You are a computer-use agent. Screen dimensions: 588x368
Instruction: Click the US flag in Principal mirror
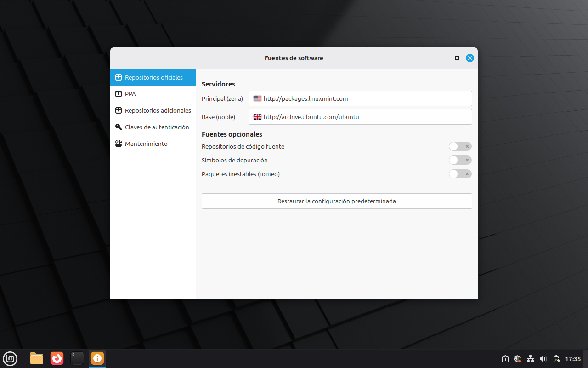(257, 98)
